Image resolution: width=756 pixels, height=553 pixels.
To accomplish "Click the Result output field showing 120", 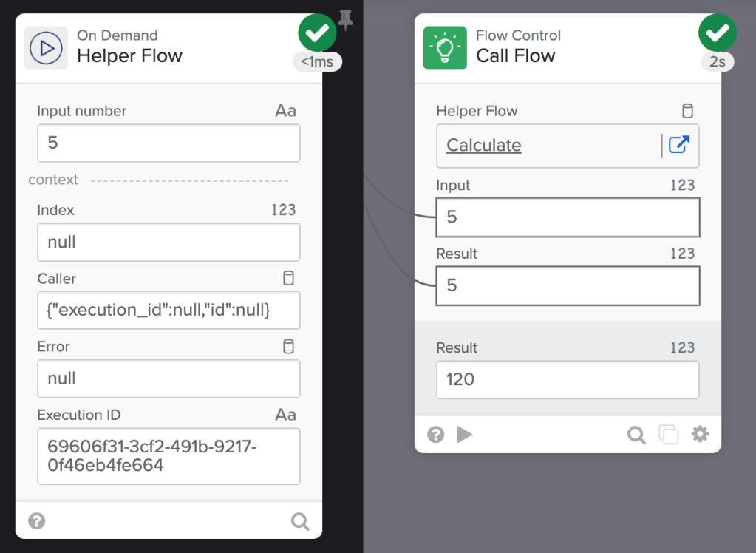I will (568, 380).
